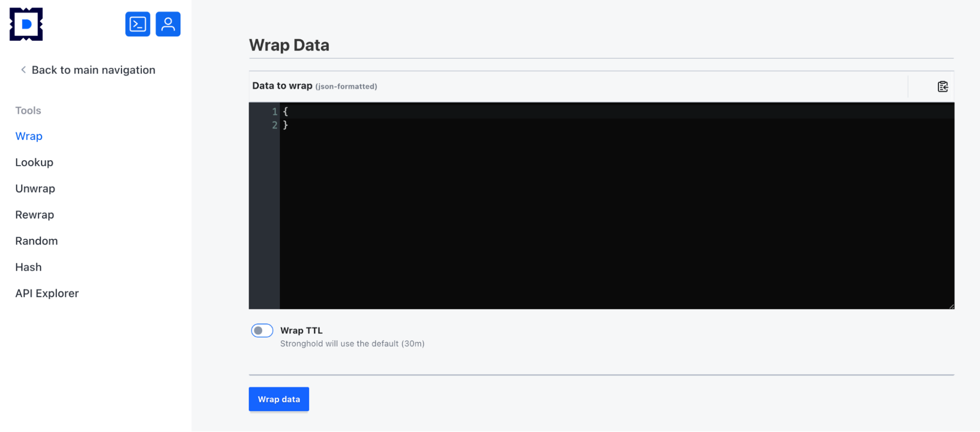This screenshot has width=980, height=432.
Task: Open the console terminal icon
Action: tap(138, 24)
